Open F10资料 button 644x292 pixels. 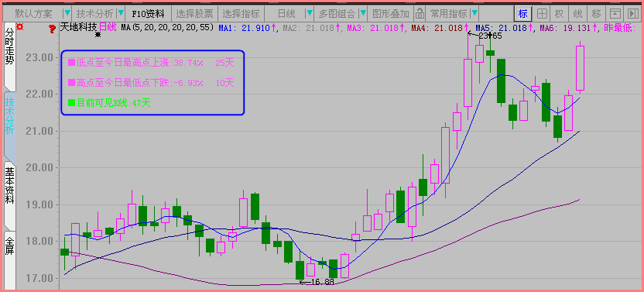click(x=148, y=14)
